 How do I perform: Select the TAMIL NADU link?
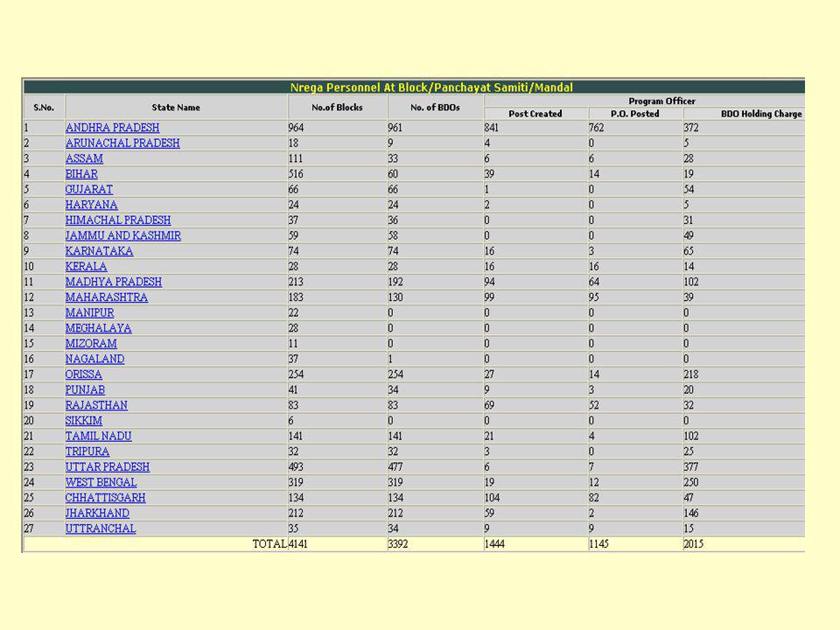pos(99,437)
